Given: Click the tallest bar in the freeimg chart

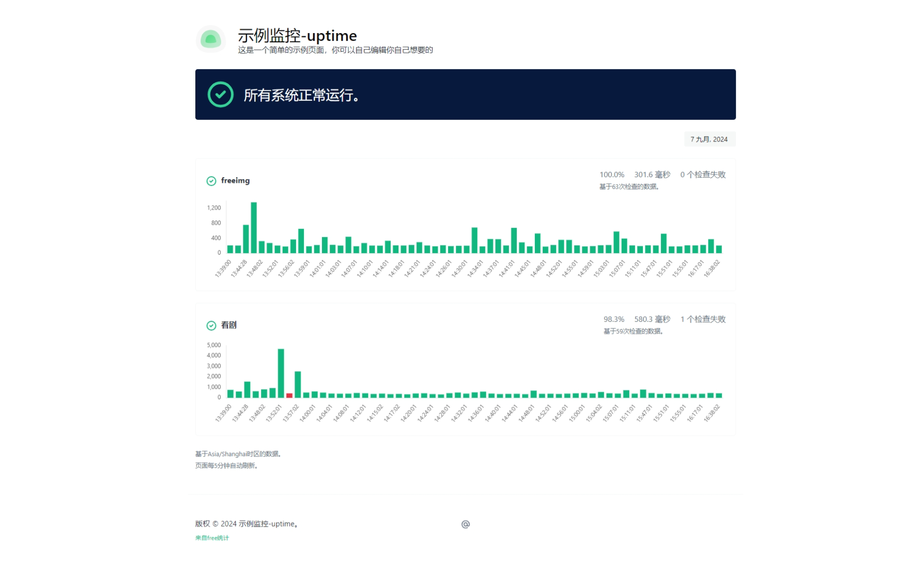Looking at the screenshot, I should pyautogui.click(x=253, y=227).
